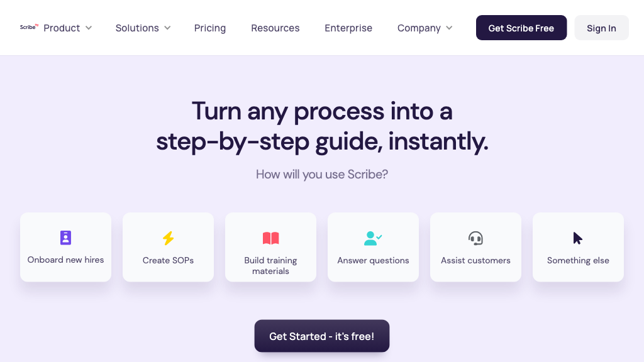Navigate to Resources

point(275,28)
